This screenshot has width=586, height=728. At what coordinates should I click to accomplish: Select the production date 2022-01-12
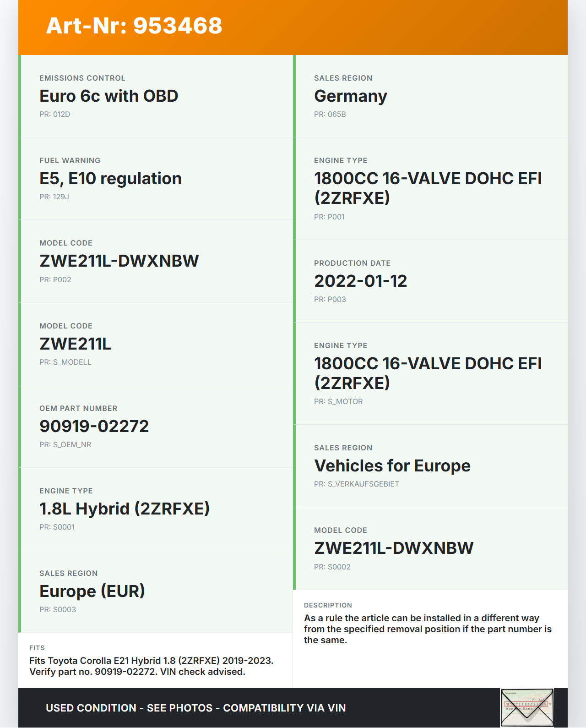pyautogui.click(x=360, y=281)
